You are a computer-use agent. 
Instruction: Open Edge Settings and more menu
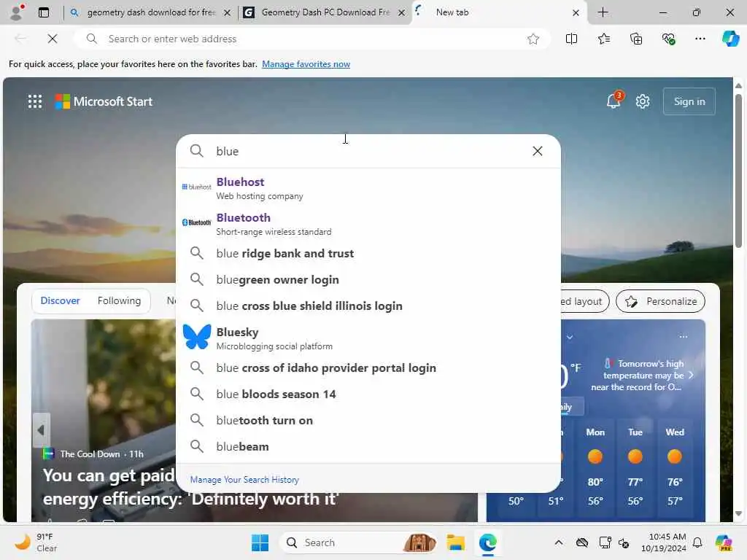(700, 39)
